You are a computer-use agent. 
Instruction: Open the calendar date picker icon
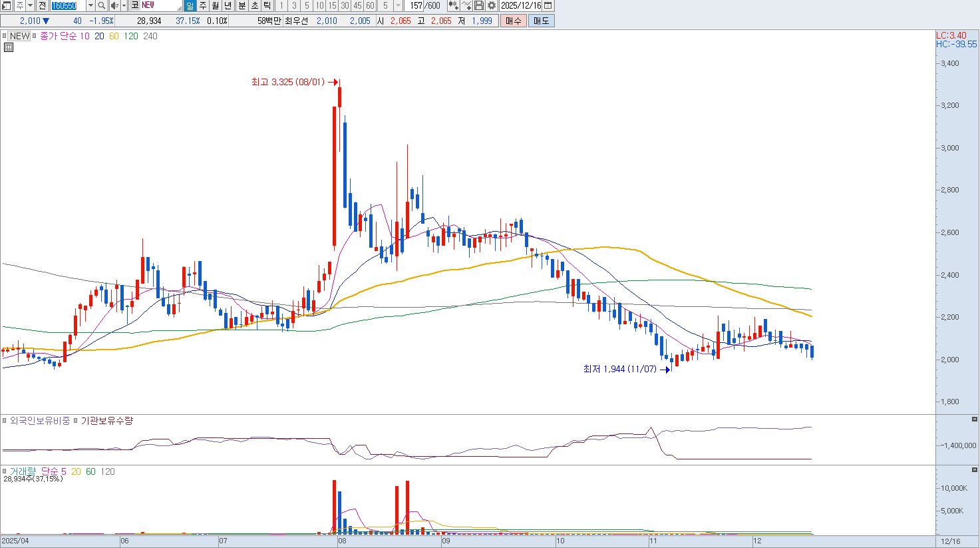pyautogui.click(x=548, y=5)
